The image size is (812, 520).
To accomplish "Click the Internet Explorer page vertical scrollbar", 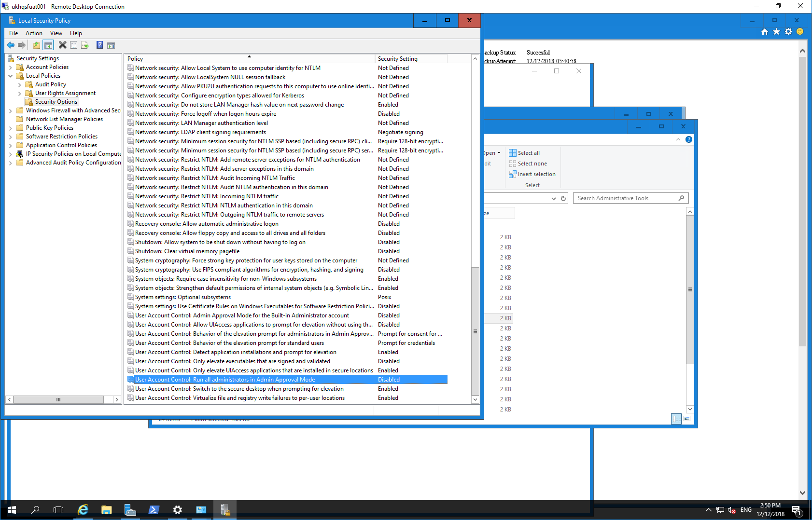I will [802, 202].
